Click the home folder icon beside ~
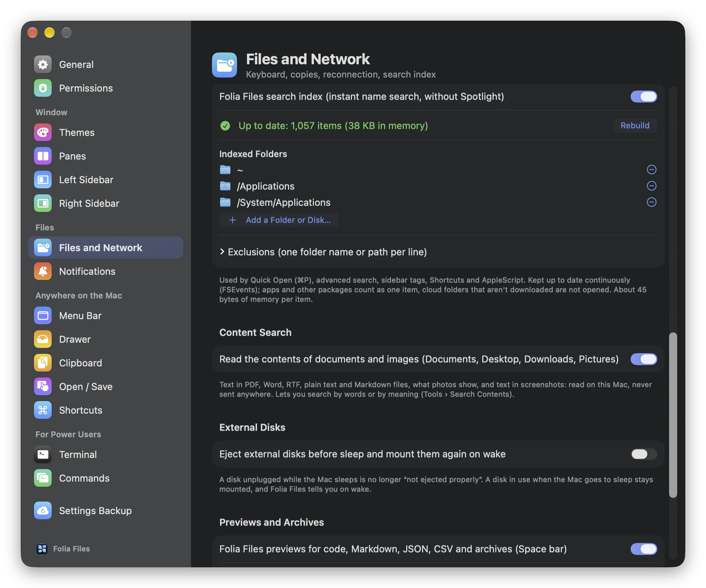 225,170
